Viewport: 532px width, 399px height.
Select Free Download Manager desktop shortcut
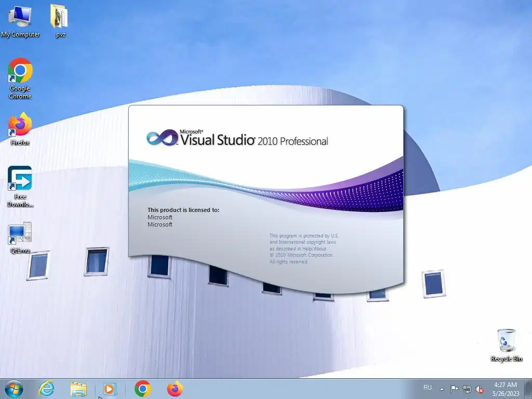pyautogui.click(x=20, y=187)
